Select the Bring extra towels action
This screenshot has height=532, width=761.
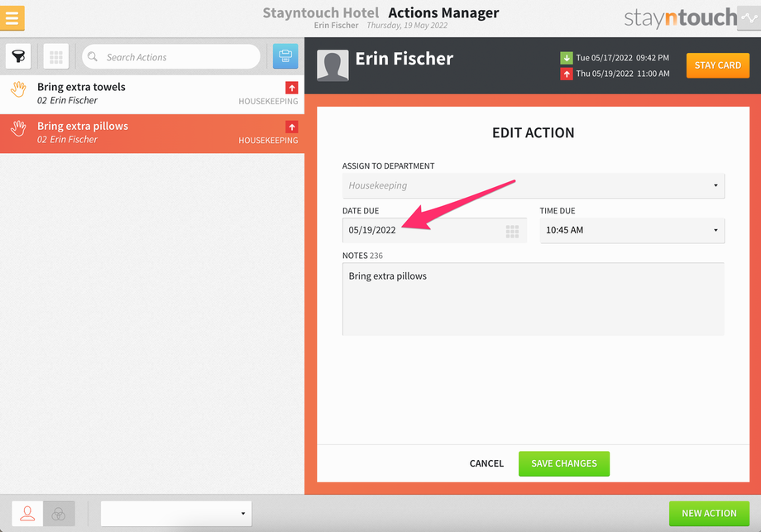tap(152, 94)
